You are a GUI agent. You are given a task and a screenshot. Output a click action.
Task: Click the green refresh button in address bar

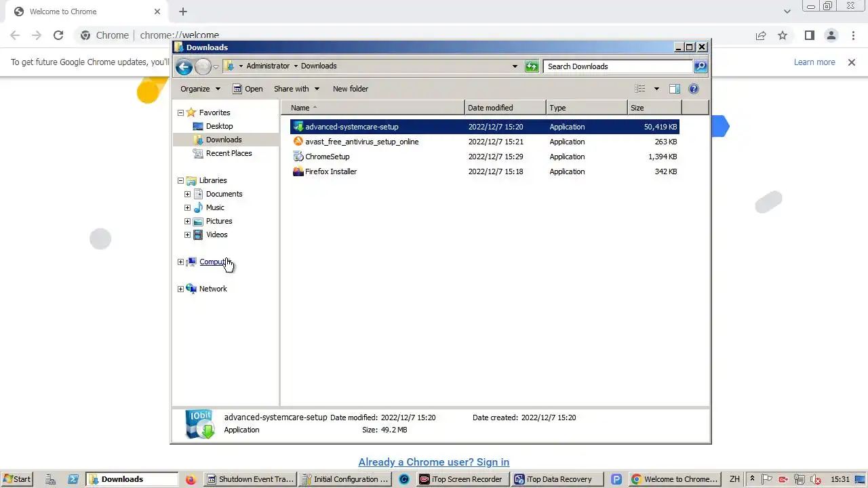coord(532,66)
